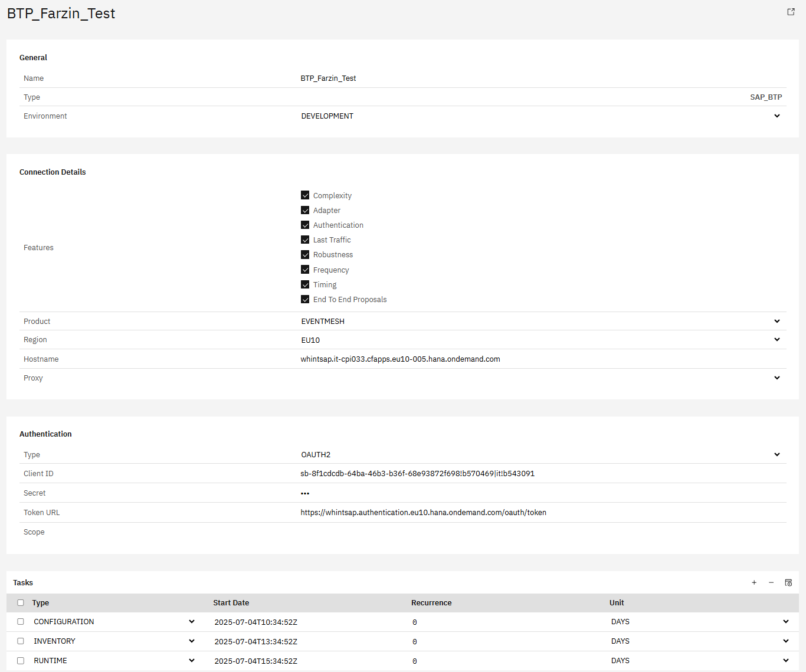Click the plus icon to add a task
This screenshot has height=672, width=806.
[x=754, y=582]
